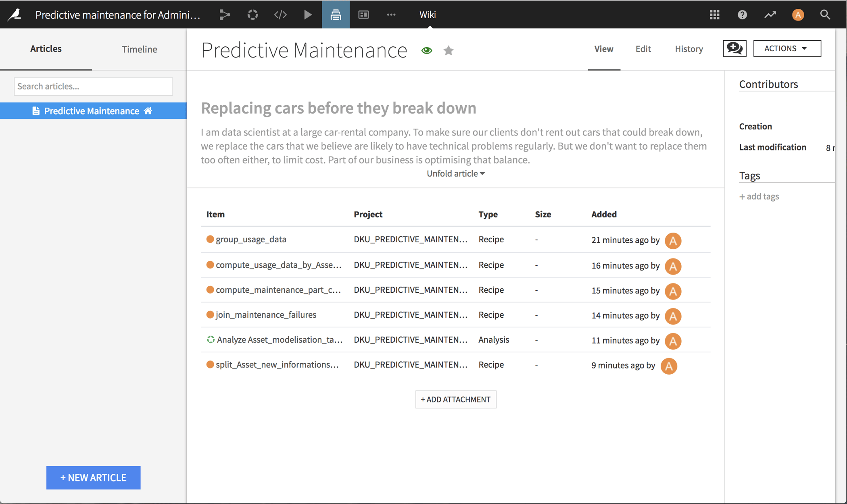Open the applications grid menu icon
The height and width of the screenshot is (504, 847).
click(x=714, y=15)
